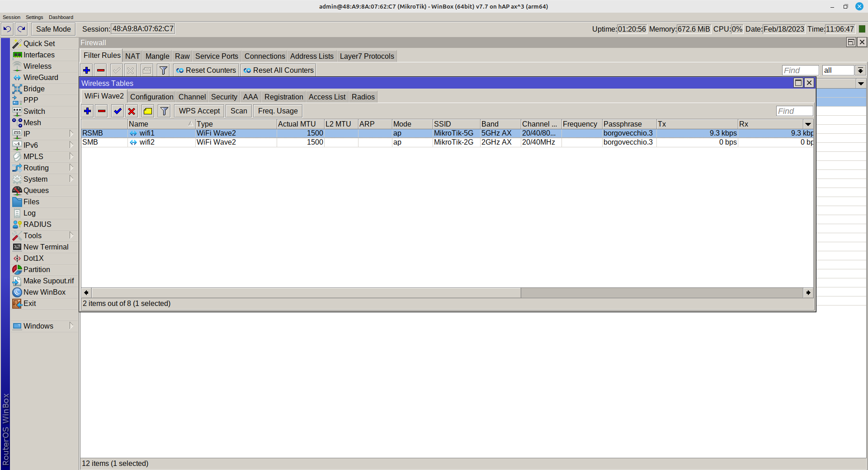
Task: Click Reset Counters button
Action: pyautogui.click(x=206, y=70)
